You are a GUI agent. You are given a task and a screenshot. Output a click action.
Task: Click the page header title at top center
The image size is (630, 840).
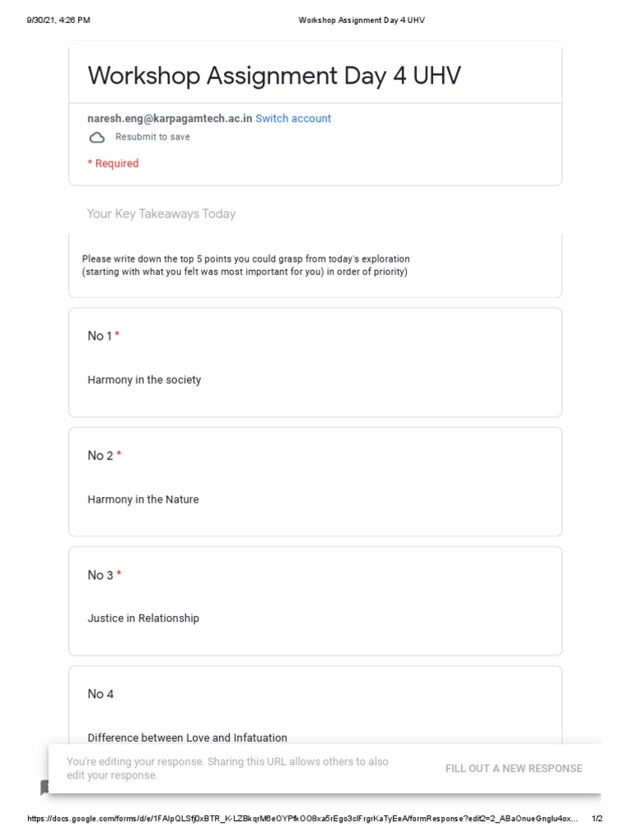362,20
